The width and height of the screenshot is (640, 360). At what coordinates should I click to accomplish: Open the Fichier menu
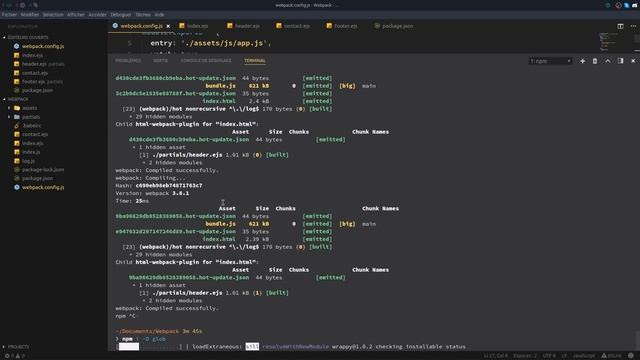[9, 14]
